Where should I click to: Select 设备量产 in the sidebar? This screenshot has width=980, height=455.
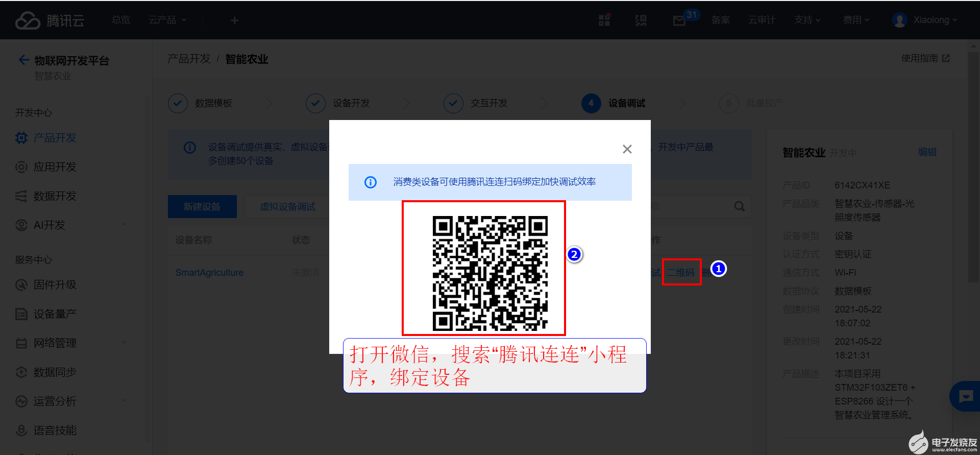[x=55, y=314]
